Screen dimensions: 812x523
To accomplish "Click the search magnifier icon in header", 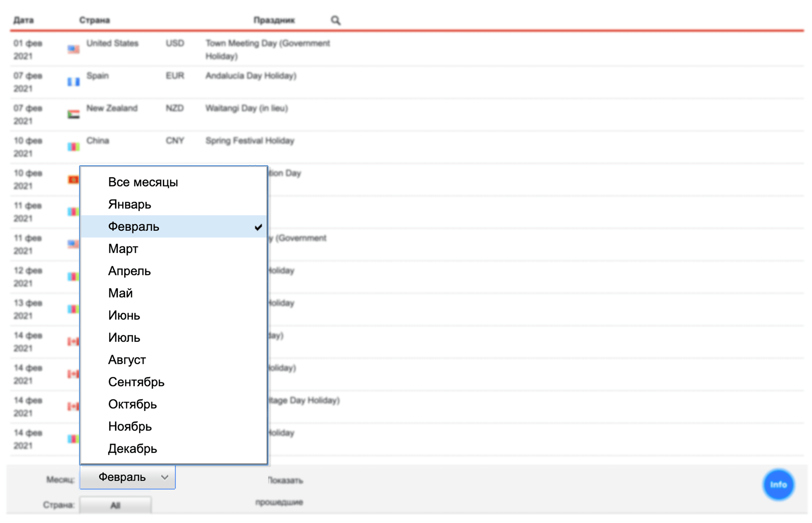I will click(335, 20).
